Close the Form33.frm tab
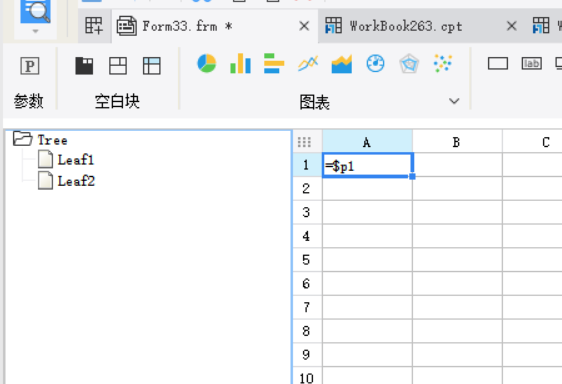The width and height of the screenshot is (562, 384). [304, 26]
